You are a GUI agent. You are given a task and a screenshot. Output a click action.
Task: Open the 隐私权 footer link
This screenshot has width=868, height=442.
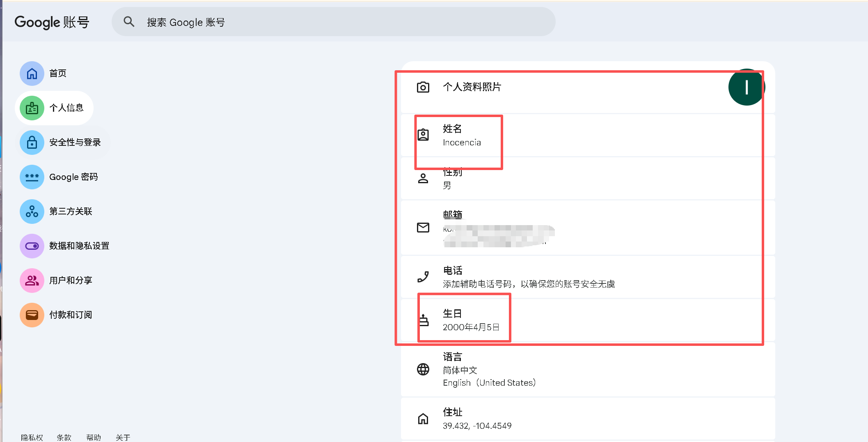click(32, 437)
